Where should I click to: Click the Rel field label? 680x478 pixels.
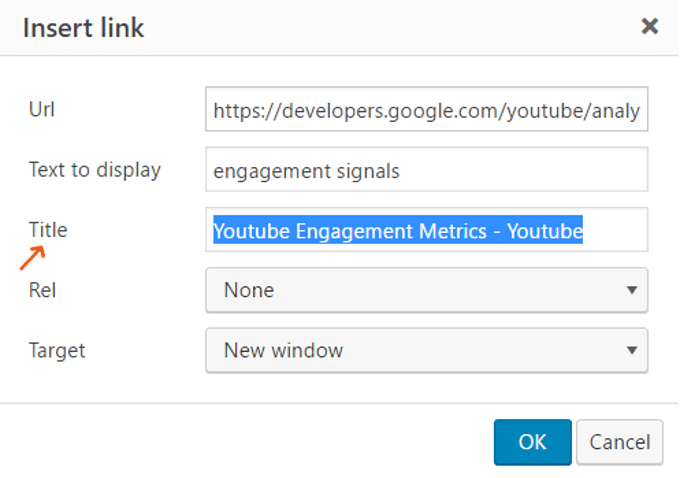[x=42, y=290]
